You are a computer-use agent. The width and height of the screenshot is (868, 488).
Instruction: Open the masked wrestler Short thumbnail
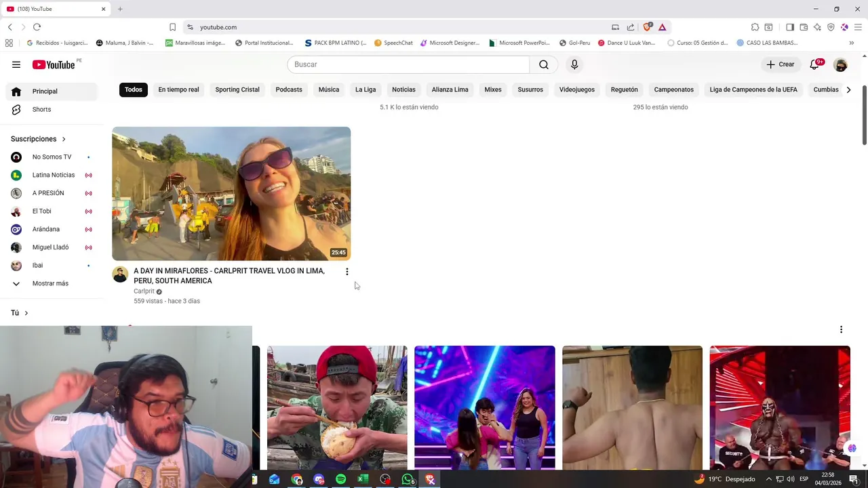pos(780,407)
